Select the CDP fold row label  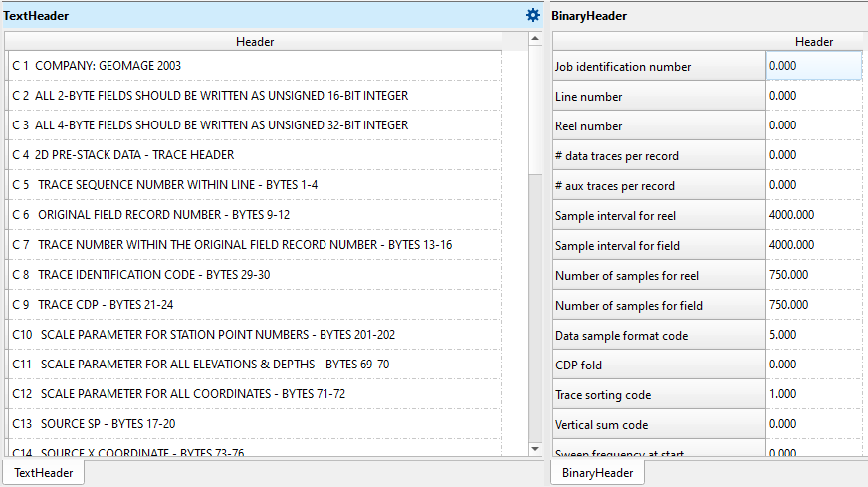(658, 365)
